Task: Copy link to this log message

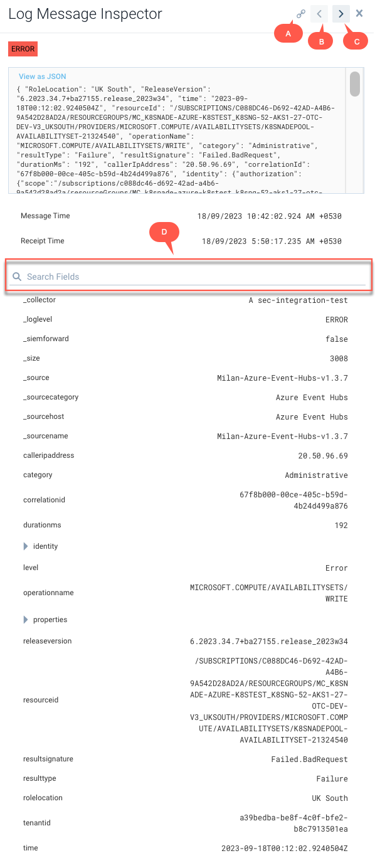Action: [x=301, y=14]
